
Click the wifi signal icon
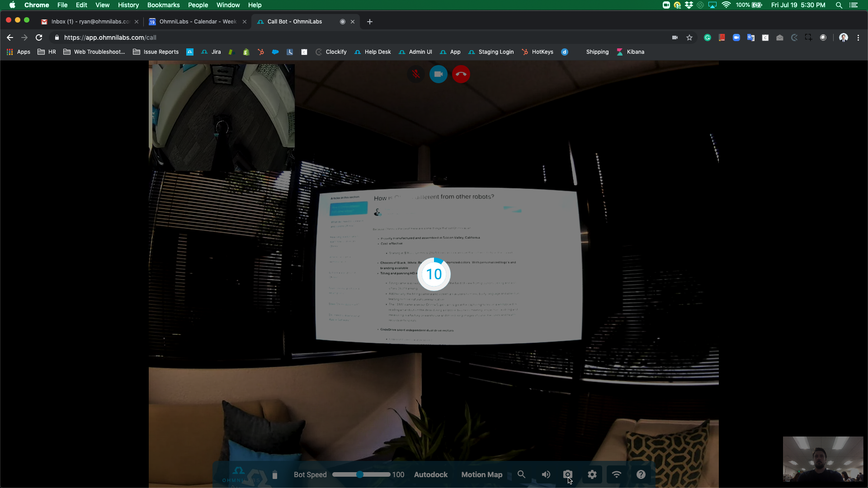click(x=617, y=474)
